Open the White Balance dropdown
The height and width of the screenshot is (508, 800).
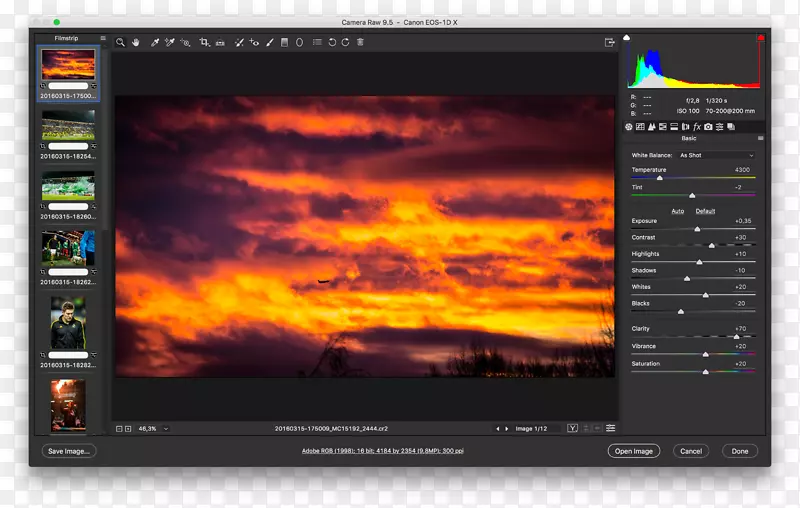click(x=716, y=155)
